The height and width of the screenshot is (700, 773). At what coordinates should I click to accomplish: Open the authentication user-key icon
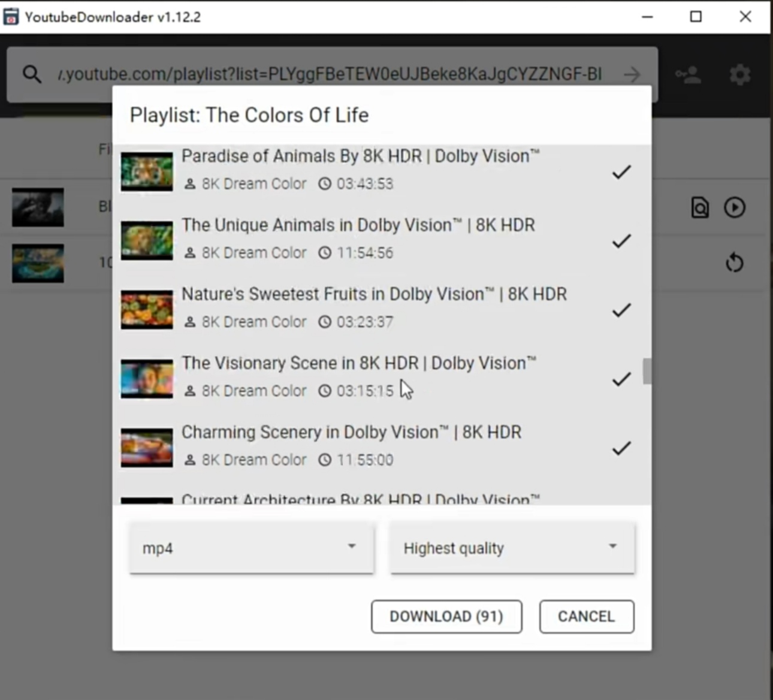point(689,75)
